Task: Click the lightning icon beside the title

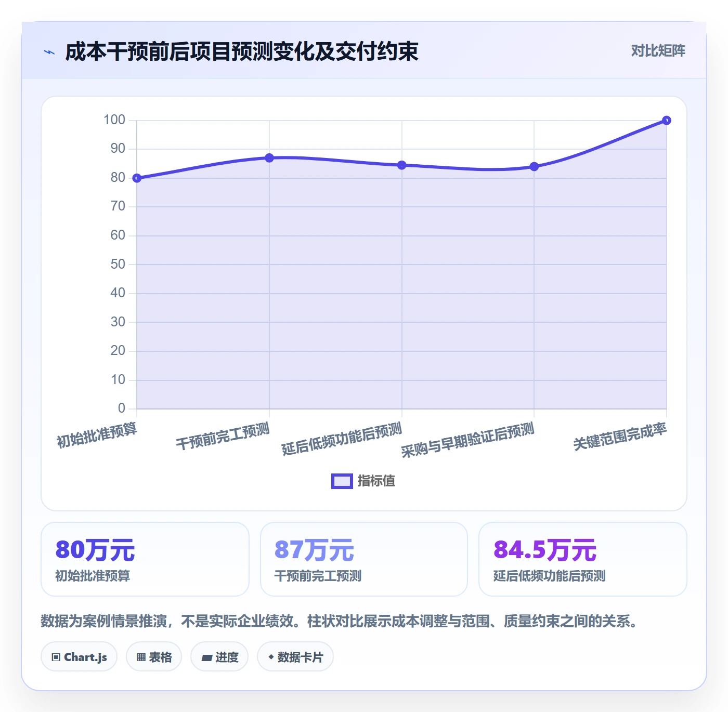Action: click(x=49, y=52)
